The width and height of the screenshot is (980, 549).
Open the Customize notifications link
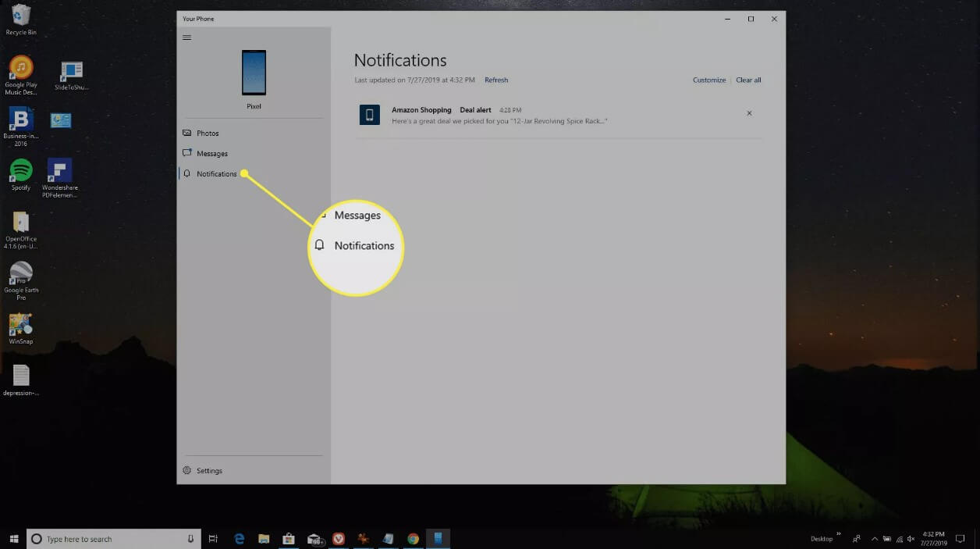[709, 80]
